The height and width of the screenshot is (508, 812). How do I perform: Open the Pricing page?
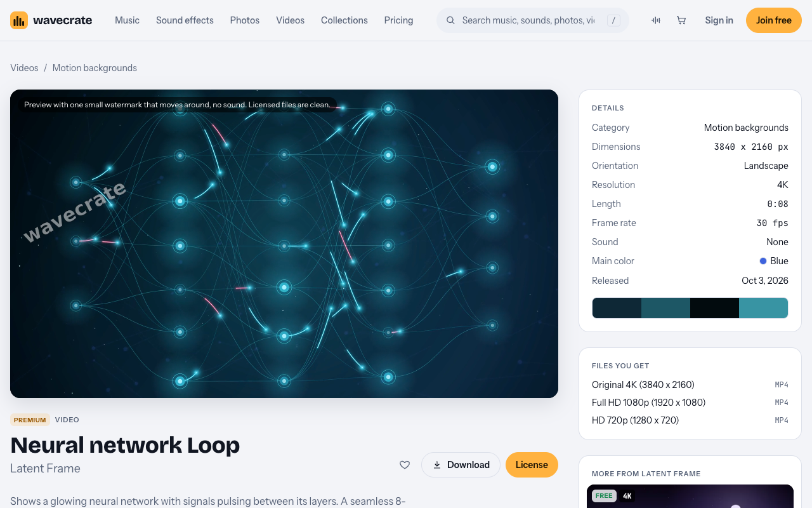point(398,20)
